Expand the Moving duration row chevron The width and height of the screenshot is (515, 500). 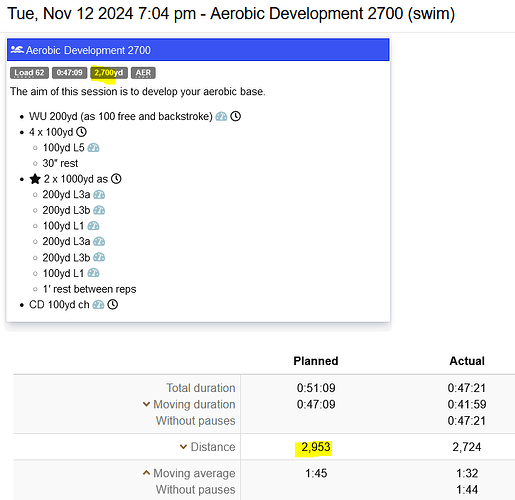(x=146, y=404)
